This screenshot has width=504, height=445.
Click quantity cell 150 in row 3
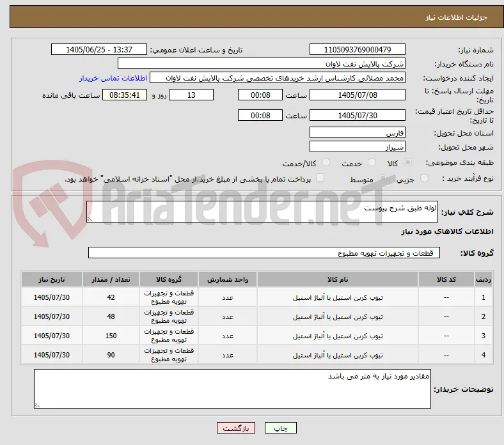coord(111,336)
